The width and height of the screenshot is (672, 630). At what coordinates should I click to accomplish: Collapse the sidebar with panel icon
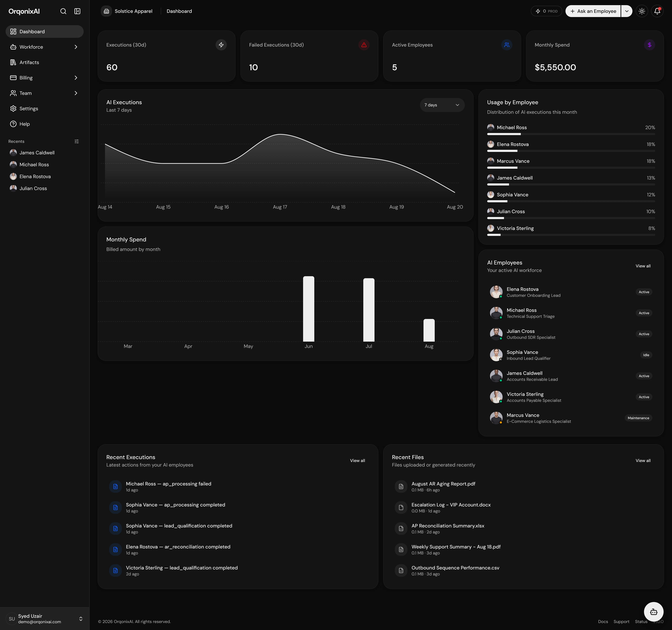[77, 11]
